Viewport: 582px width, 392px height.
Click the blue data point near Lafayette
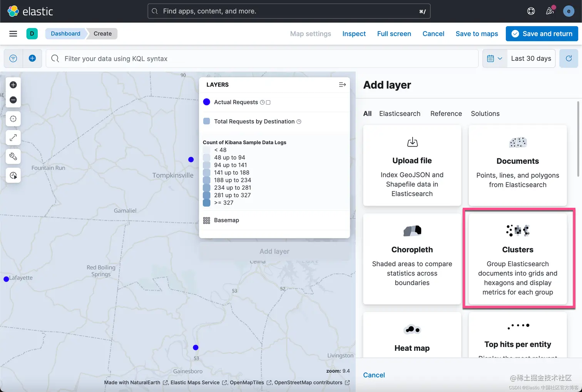[x=6, y=279]
